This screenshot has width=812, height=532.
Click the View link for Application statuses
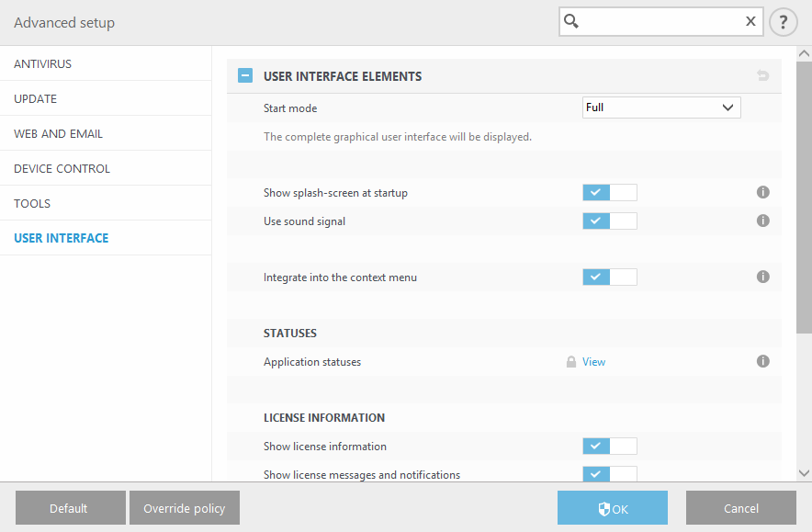(x=593, y=362)
